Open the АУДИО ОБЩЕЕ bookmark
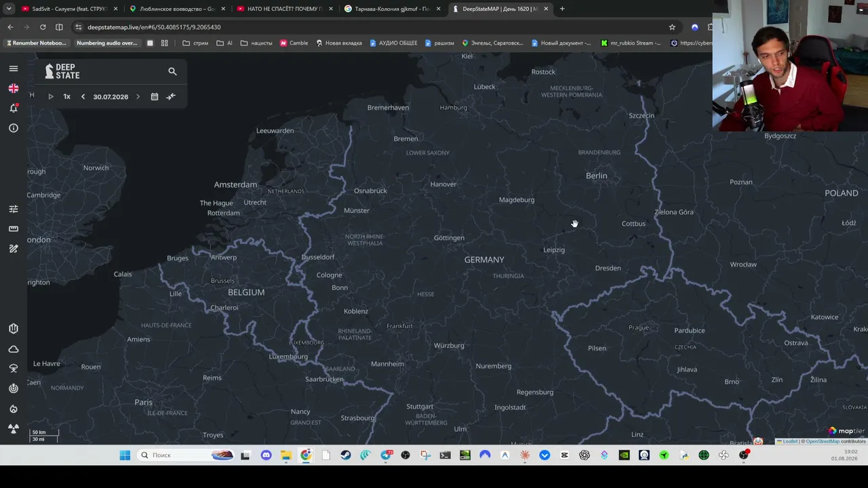The image size is (868, 488). point(393,43)
